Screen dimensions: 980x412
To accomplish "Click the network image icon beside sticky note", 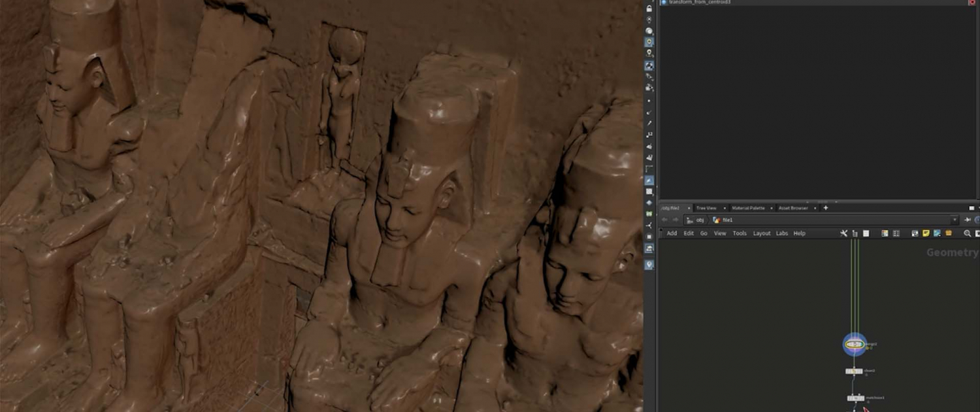I will coord(937,233).
